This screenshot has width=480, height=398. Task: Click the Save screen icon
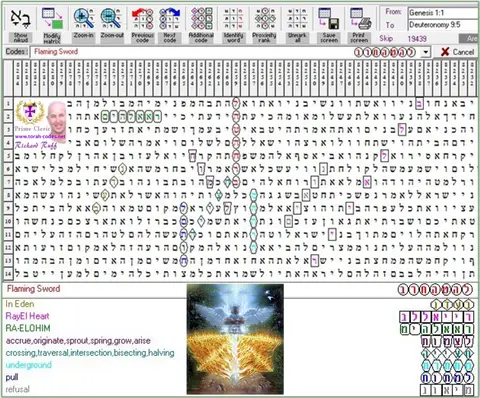pos(329,19)
